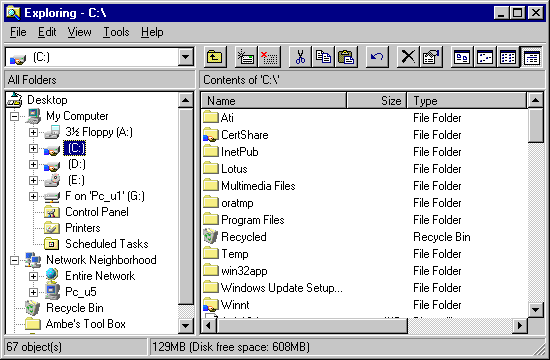This screenshot has height=360, width=550.
Task: Select Desktop in the folder tree
Action: (47, 100)
